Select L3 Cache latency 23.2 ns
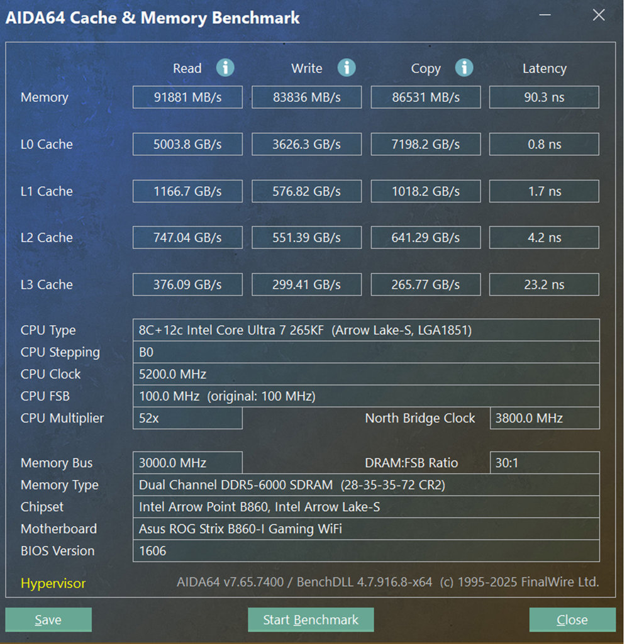The height and width of the screenshot is (644, 644). 544,284
